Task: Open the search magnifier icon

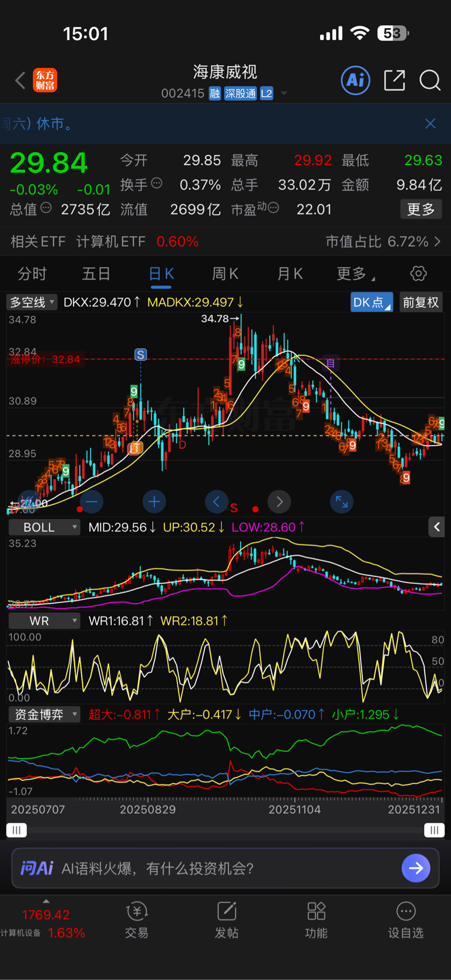Action: (x=430, y=80)
